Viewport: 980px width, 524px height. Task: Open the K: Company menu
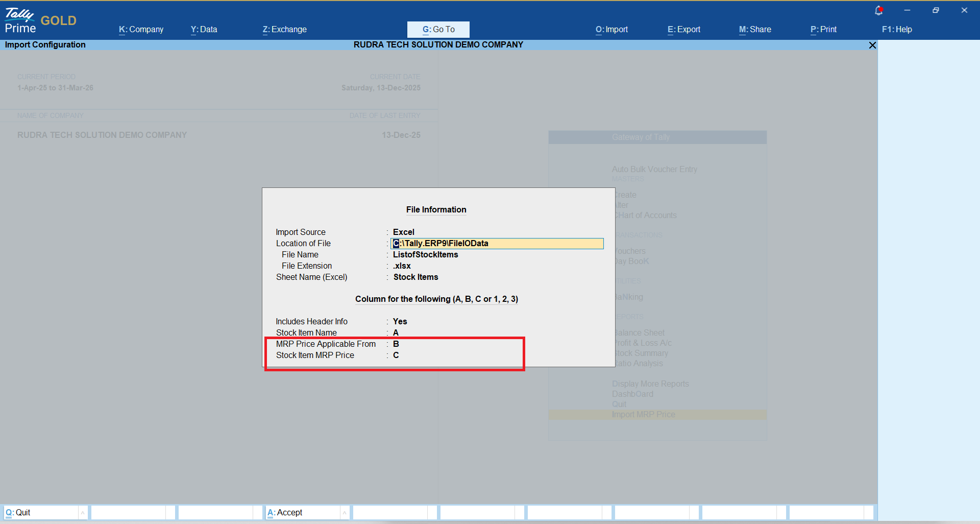tap(141, 30)
